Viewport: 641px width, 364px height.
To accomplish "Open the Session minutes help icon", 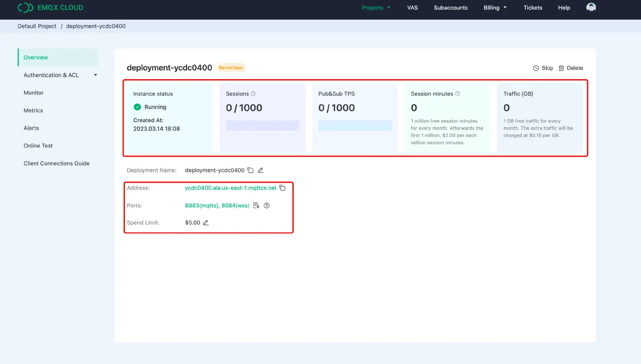I will 457,94.
